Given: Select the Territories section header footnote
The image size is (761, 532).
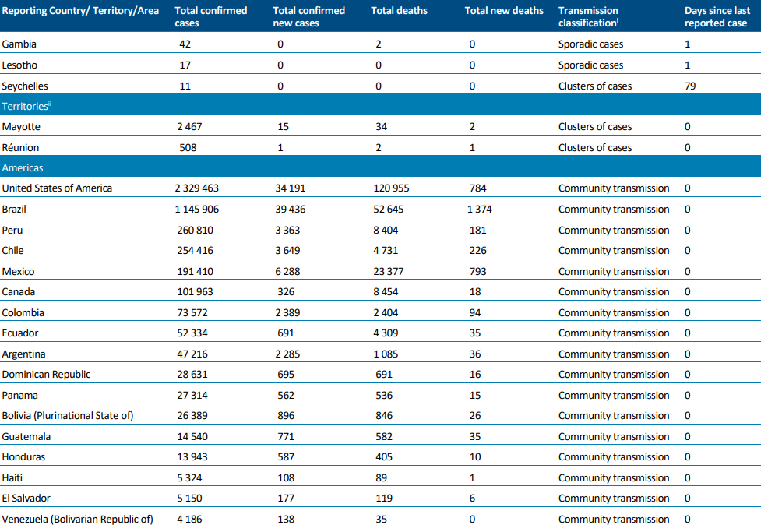Looking at the screenshot, I should 50,104.
